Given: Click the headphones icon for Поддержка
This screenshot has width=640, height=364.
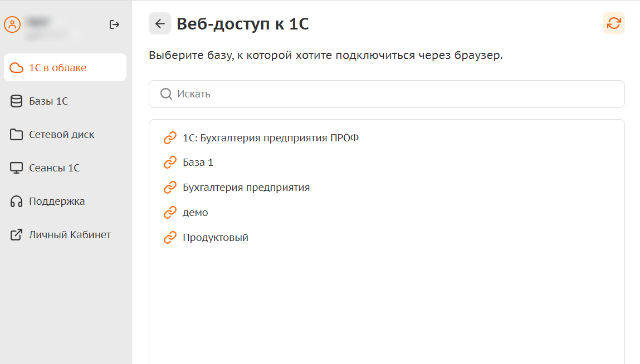Looking at the screenshot, I should pos(17,201).
